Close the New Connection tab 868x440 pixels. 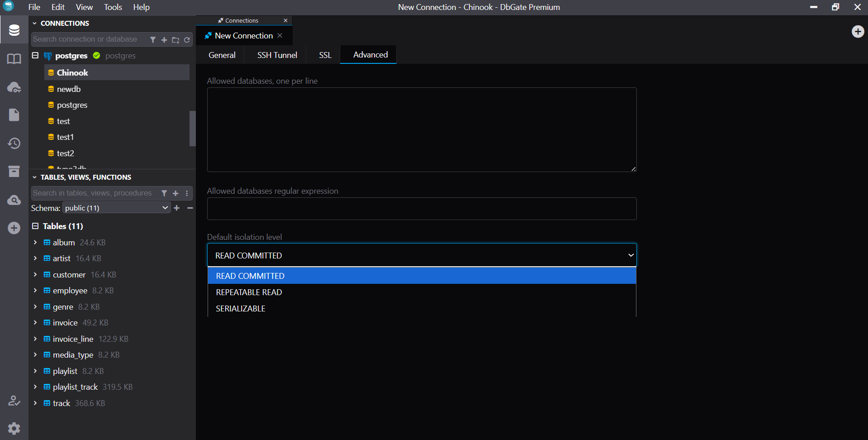[x=280, y=35]
